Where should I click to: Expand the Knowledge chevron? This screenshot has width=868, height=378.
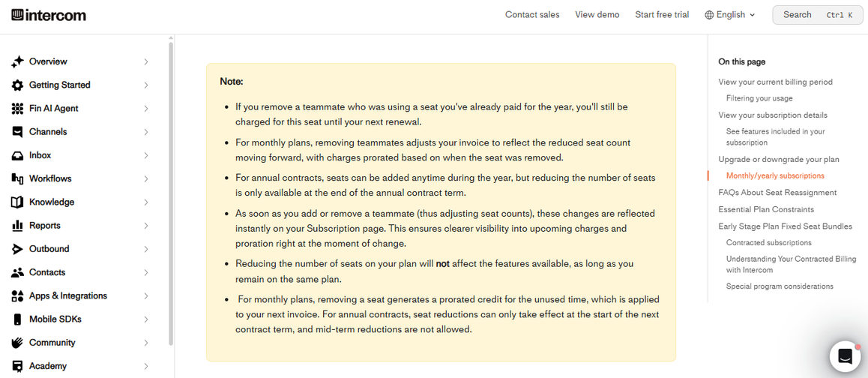(146, 202)
